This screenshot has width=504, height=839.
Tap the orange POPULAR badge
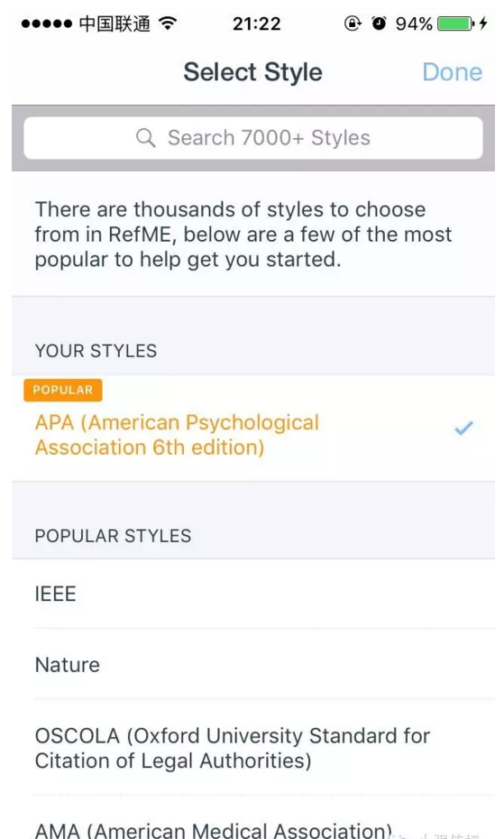[x=62, y=390]
